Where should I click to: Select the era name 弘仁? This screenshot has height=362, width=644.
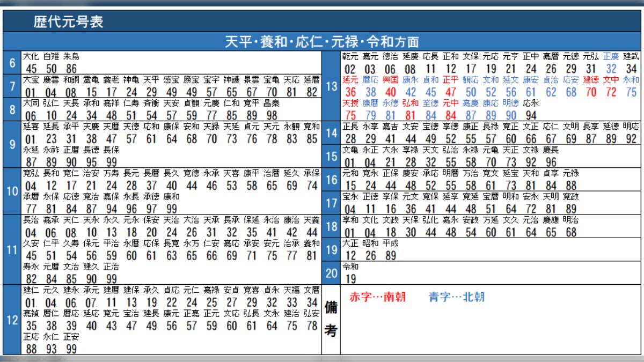pyautogui.click(x=52, y=103)
